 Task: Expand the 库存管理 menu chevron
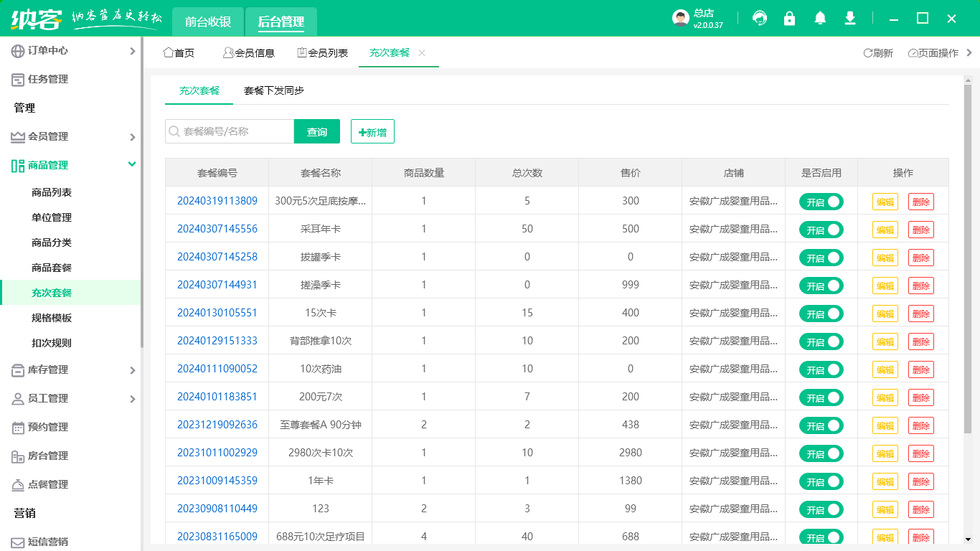point(132,370)
